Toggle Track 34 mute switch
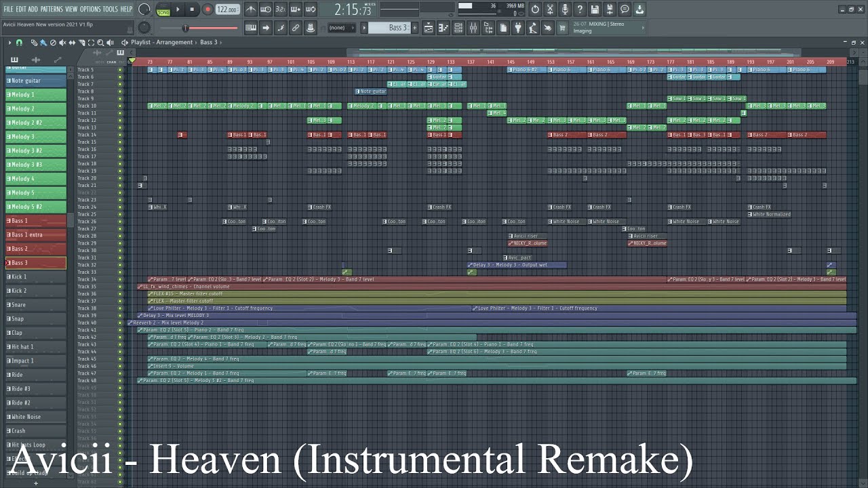 point(120,279)
